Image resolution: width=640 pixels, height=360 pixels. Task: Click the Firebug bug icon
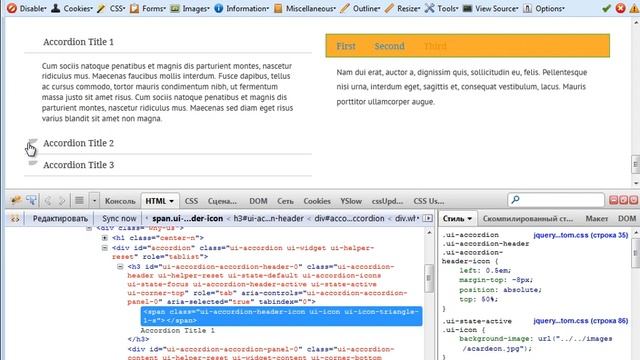(x=16, y=200)
